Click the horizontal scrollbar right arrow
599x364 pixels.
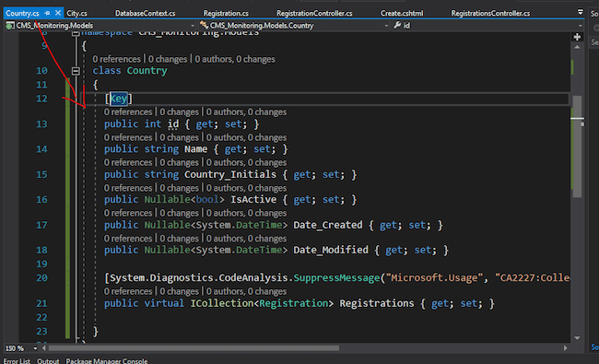[566, 348]
